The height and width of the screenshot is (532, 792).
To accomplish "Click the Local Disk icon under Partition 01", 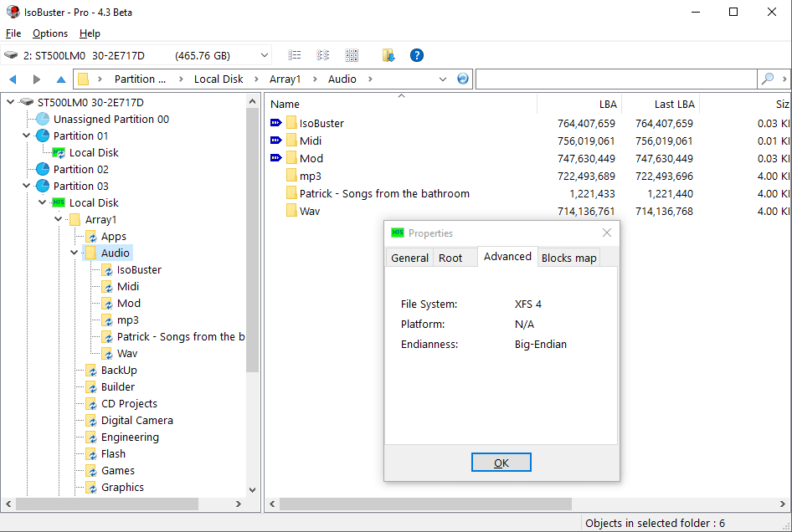I will [59, 152].
